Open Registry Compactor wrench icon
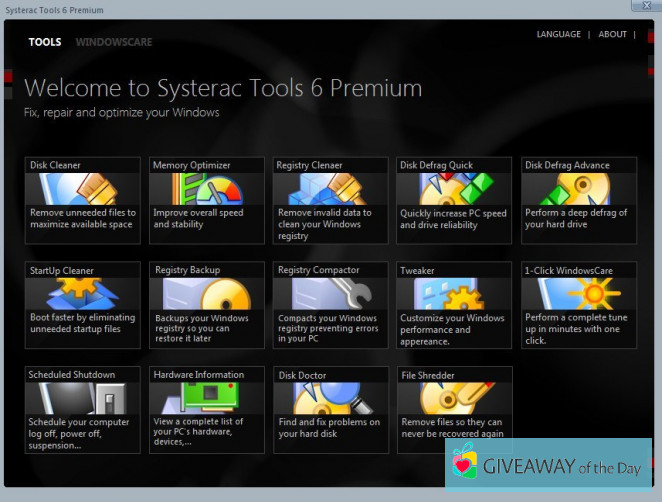The width and height of the screenshot is (662, 502). (330, 293)
